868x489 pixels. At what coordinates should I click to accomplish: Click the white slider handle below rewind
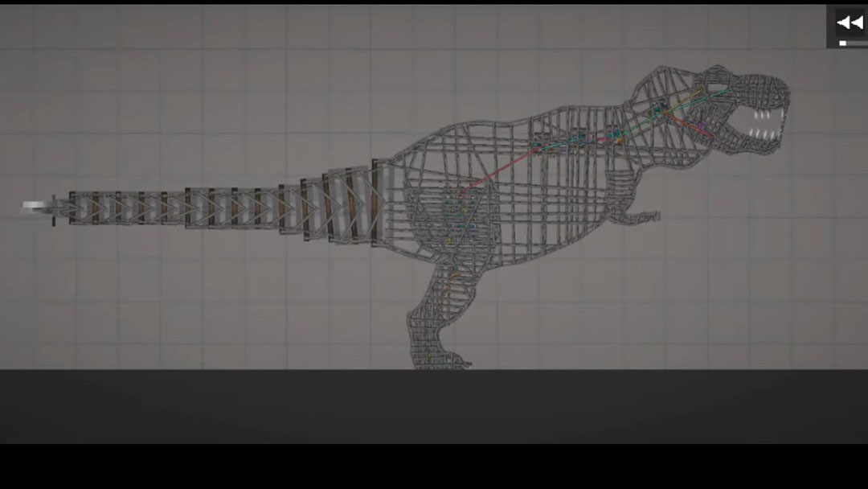click(x=842, y=43)
